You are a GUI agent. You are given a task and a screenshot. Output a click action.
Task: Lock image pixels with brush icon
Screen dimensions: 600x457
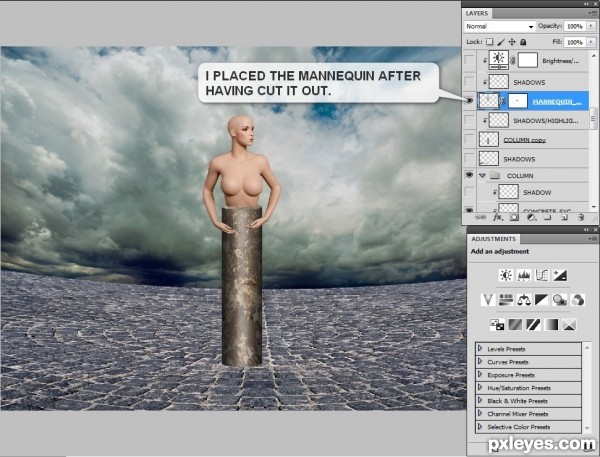click(501, 42)
